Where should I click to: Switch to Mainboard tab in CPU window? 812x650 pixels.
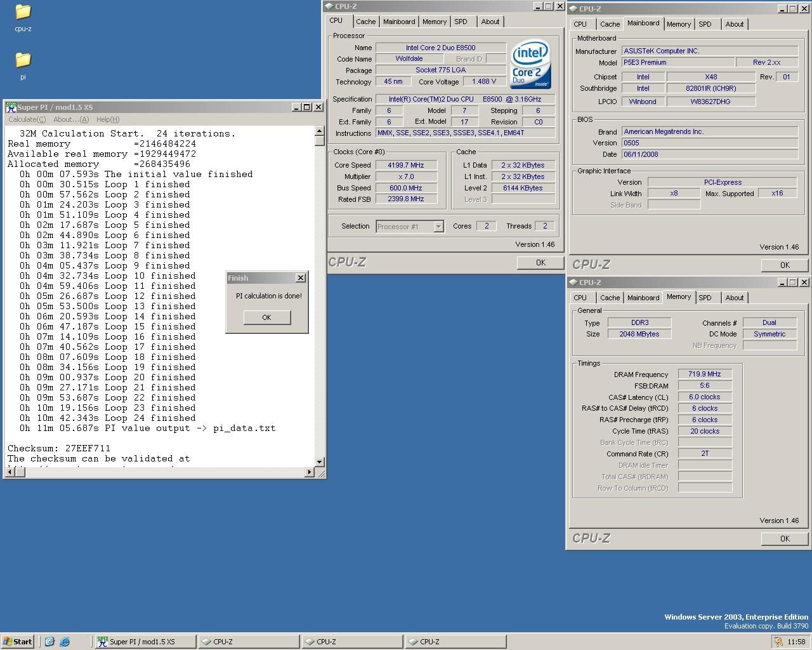pyautogui.click(x=399, y=22)
